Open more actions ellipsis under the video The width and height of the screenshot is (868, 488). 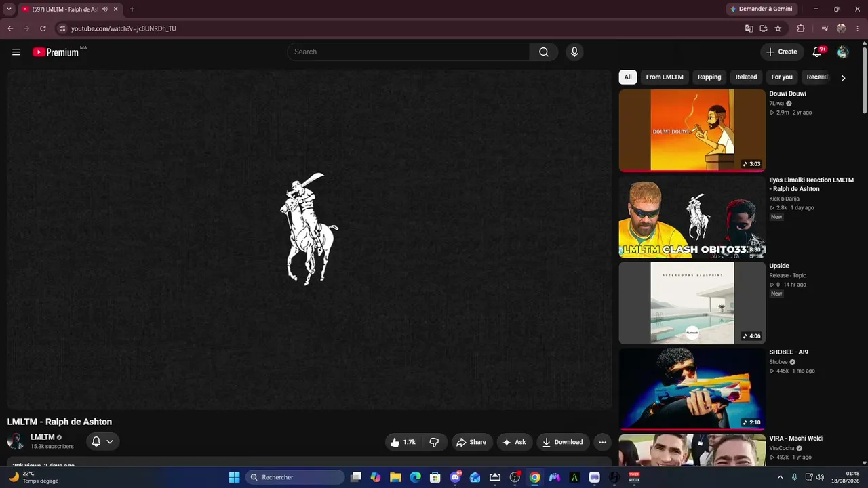602,442
